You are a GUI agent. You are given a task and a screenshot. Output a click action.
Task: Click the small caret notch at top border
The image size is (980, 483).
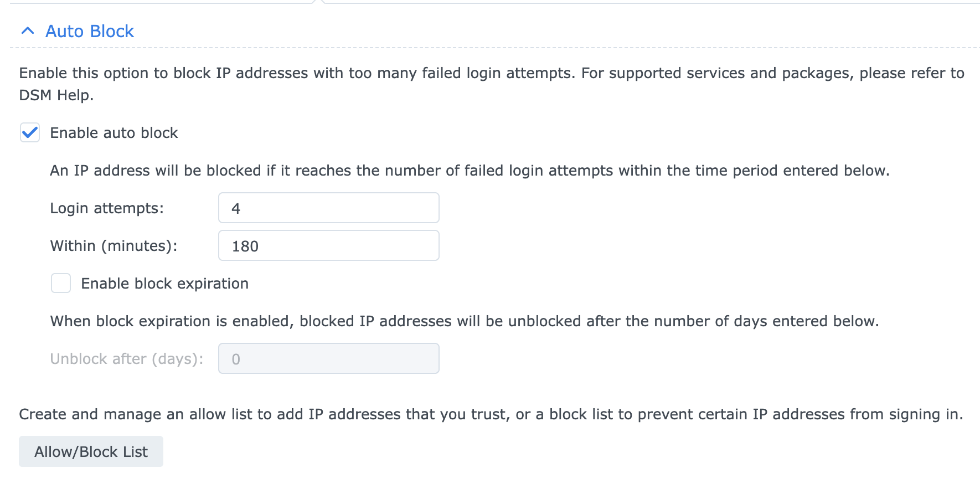click(x=317, y=2)
